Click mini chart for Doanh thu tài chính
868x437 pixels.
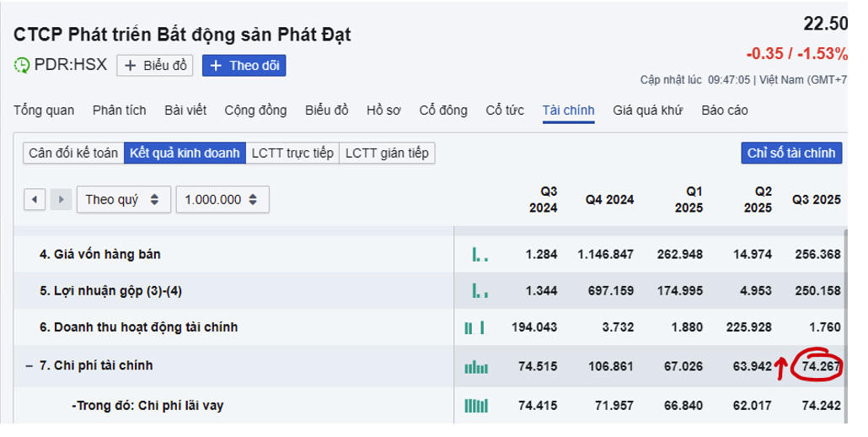(475, 326)
